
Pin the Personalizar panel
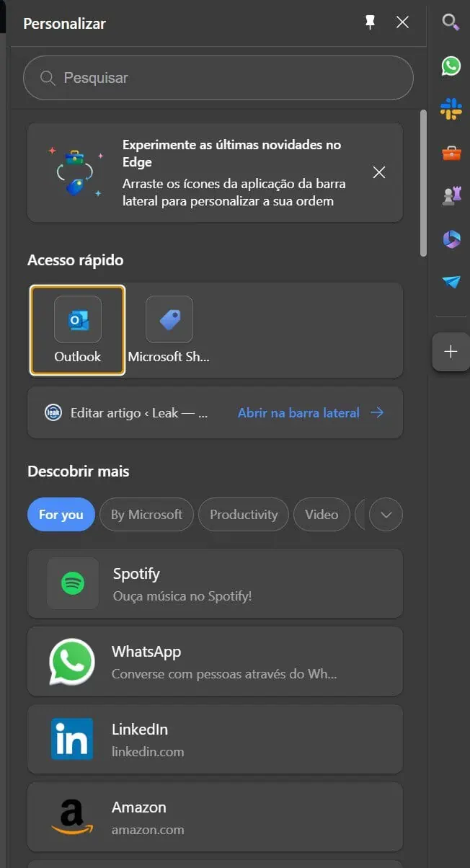[371, 23]
